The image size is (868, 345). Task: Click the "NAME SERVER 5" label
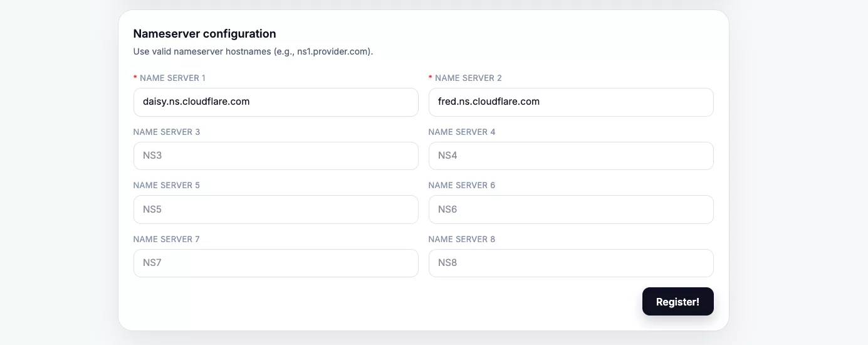click(167, 186)
